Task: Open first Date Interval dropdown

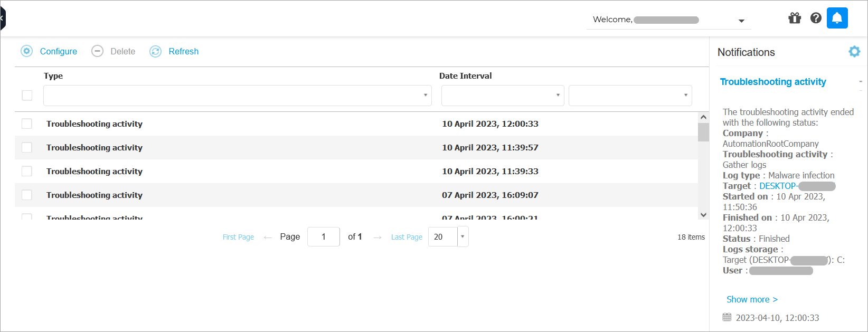Action: point(502,96)
